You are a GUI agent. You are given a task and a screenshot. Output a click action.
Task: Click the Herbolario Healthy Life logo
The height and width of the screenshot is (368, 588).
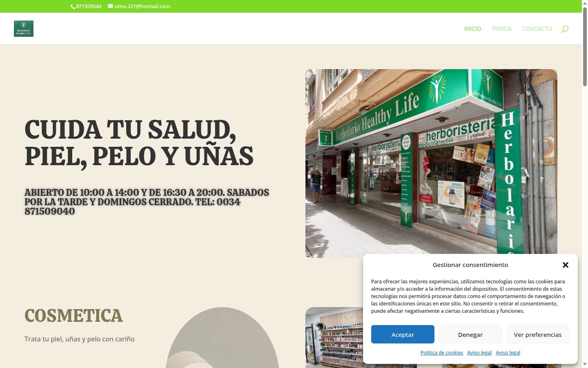[x=24, y=29]
